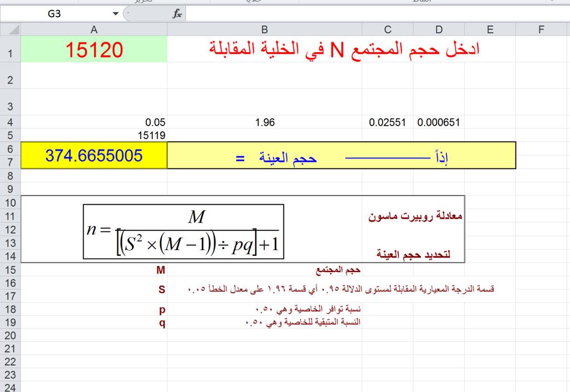Click the S definition text mentioning ١.٩٦
The image size is (570, 392).
(x=341, y=289)
